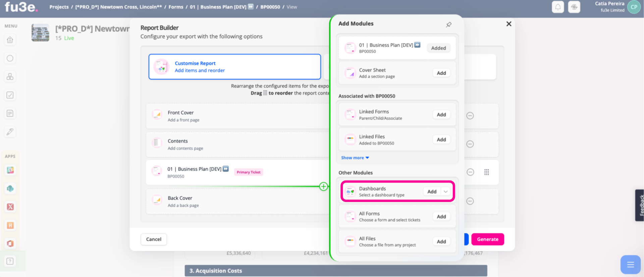Open Projects in the breadcrumb
Screen dimensions: 644x277
[x=59, y=7]
